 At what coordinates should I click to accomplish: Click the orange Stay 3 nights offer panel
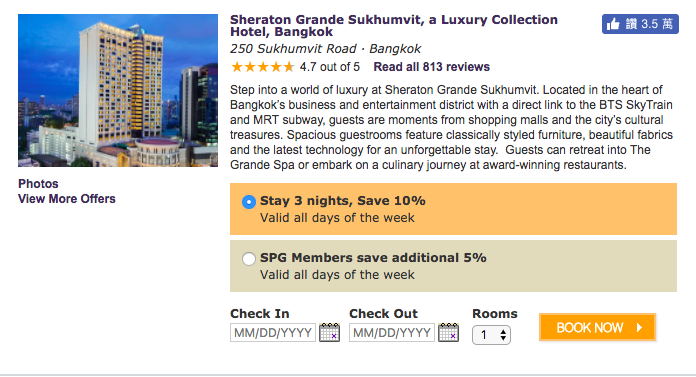453,209
